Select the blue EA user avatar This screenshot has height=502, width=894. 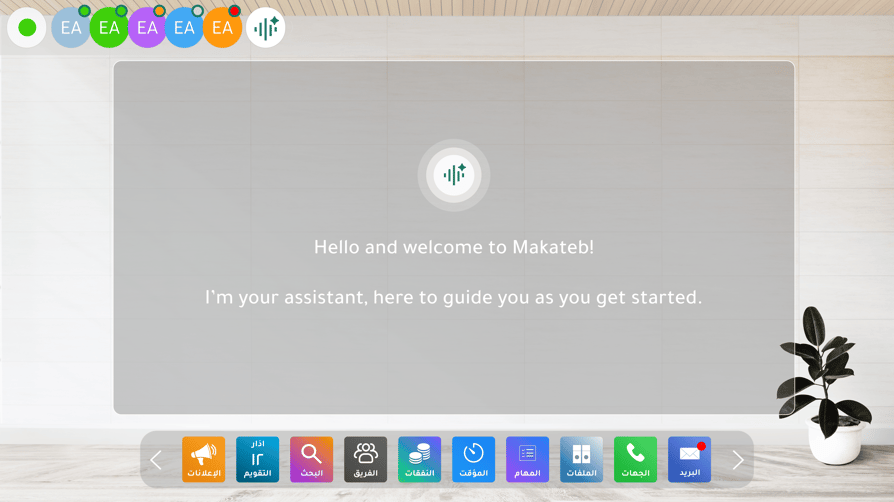pos(184,27)
